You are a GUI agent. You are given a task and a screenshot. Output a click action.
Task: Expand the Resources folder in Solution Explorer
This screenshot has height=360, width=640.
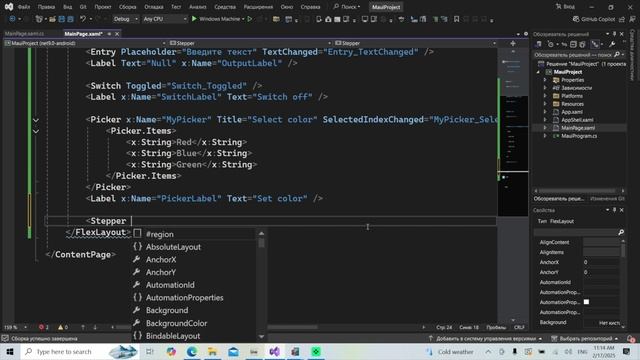click(545, 104)
